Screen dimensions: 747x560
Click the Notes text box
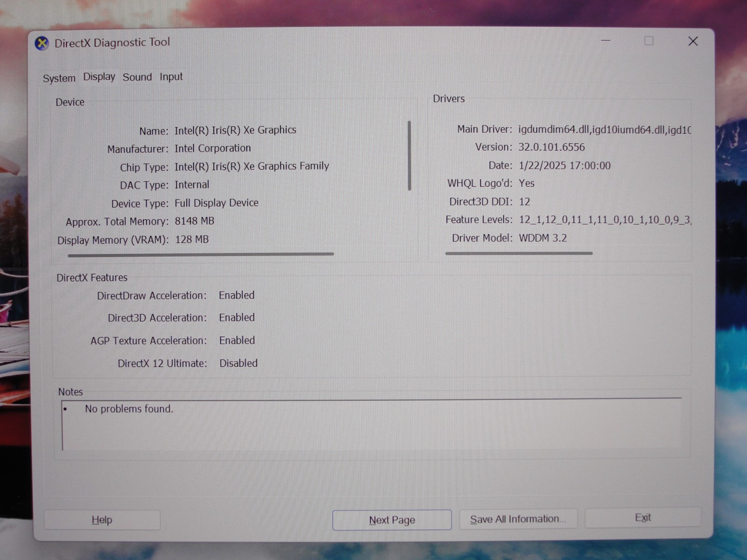click(371, 425)
